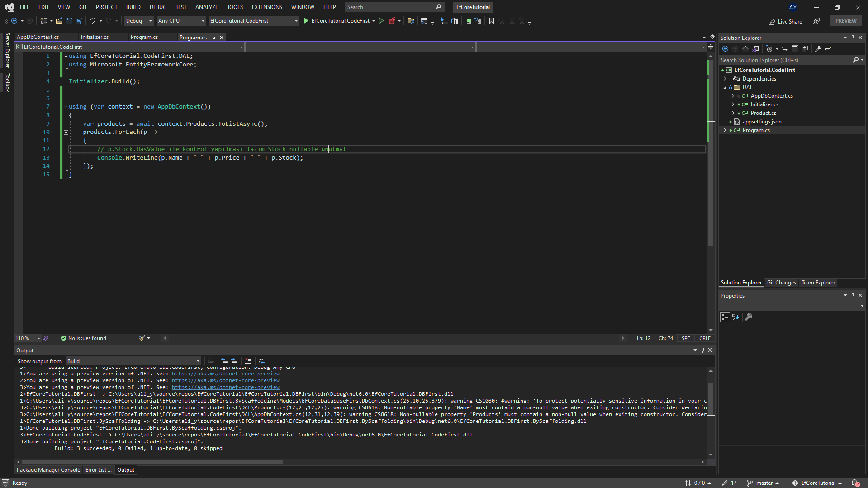Apply Hot Reload changes
Image resolution: width=868 pixels, height=488 pixels.
click(x=392, y=21)
